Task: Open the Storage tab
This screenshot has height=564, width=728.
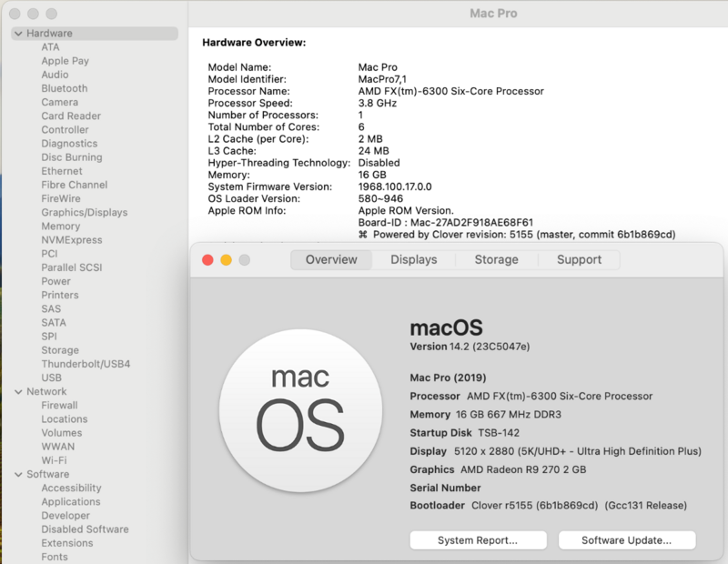Action: [496, 259]
